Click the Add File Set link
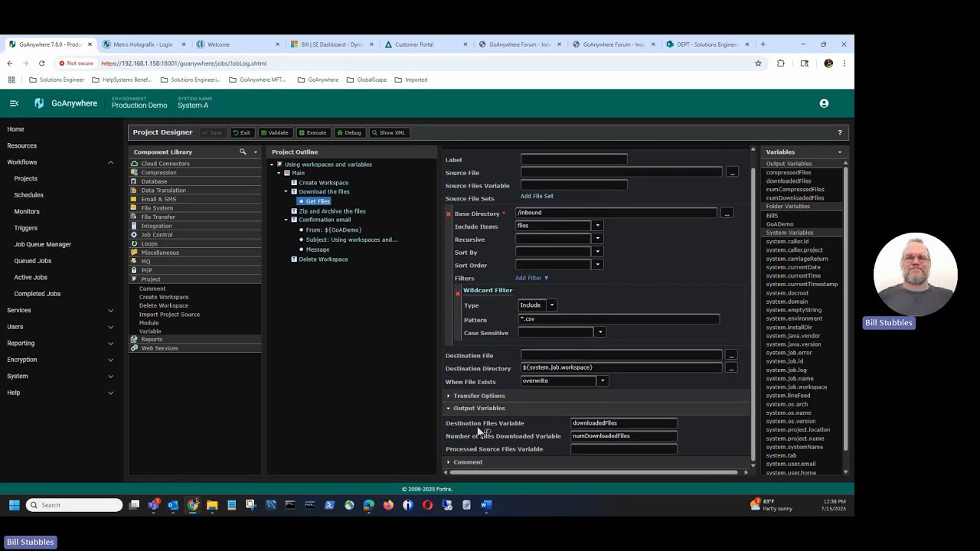Image resolution: width=980 pixels, height=551 pixels. 537,196
